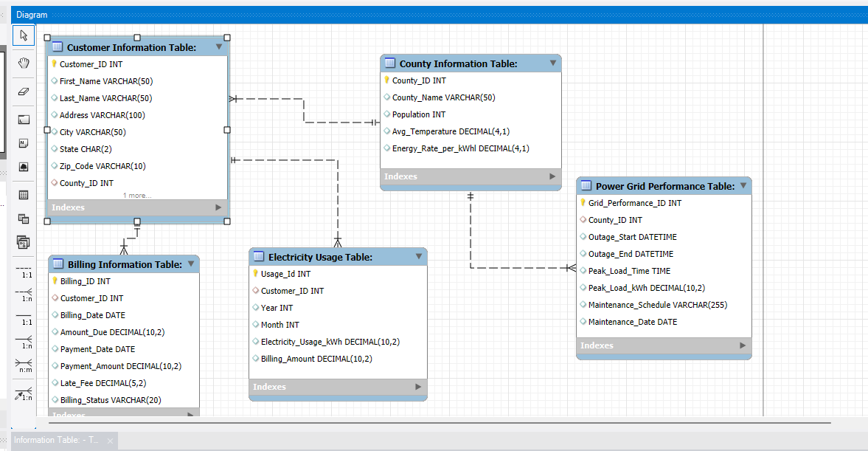Select the standard selection pointer tool
This screenshot has height=451, width=868.
click(23, 35)
